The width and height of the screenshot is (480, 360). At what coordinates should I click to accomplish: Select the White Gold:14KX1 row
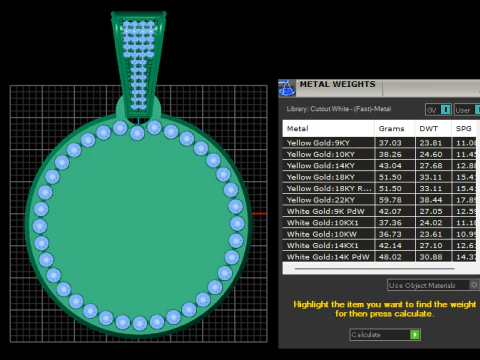click(379, 245)
